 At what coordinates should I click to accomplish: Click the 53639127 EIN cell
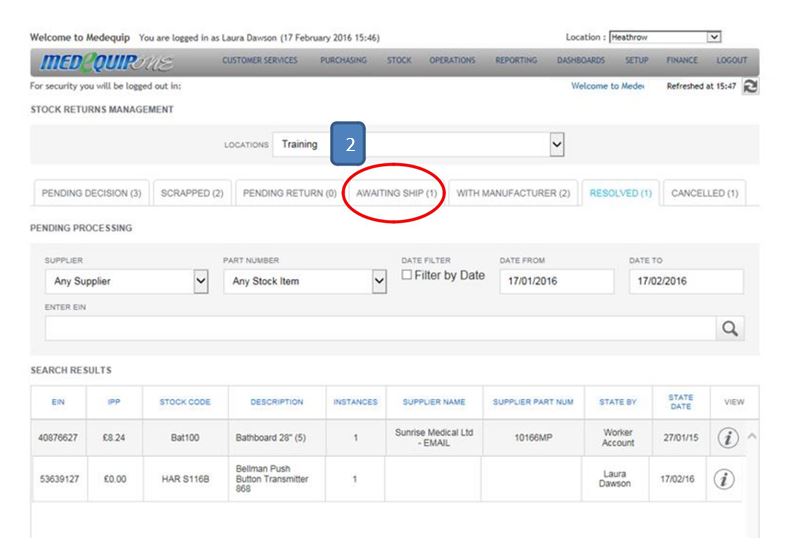(60, 479)
